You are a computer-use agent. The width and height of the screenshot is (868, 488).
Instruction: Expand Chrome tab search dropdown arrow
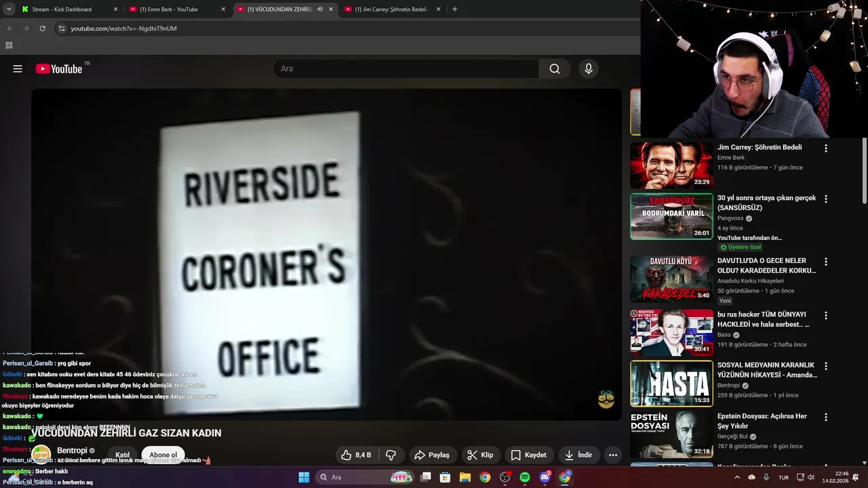[9, 9]
